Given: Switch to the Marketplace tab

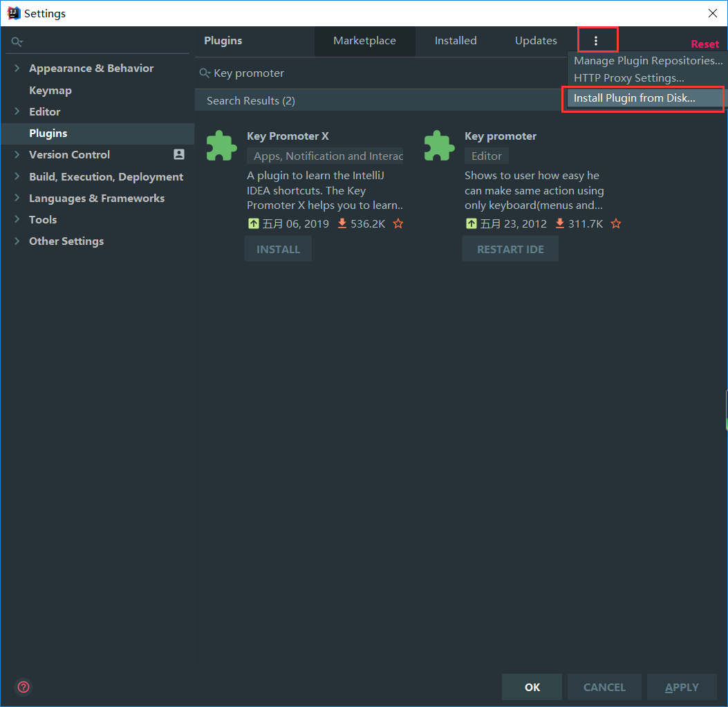Looking at the screenshot, I should click(364, 41).
